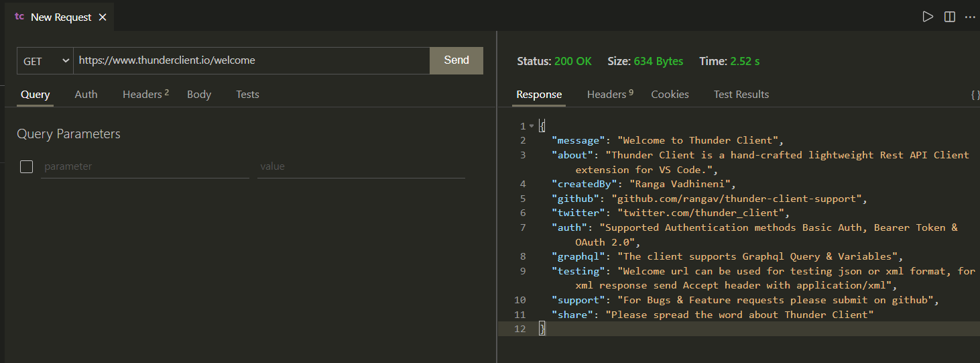Click the "about" key on line 3

572,155
